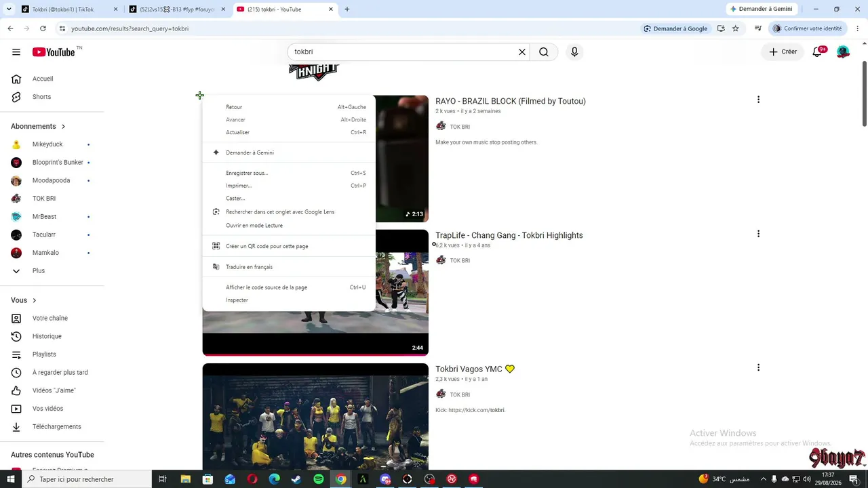Screen dimensions: 868x488
Task: Open options menu for Tokbri Vagos YMC video
Action: [758, 367]
